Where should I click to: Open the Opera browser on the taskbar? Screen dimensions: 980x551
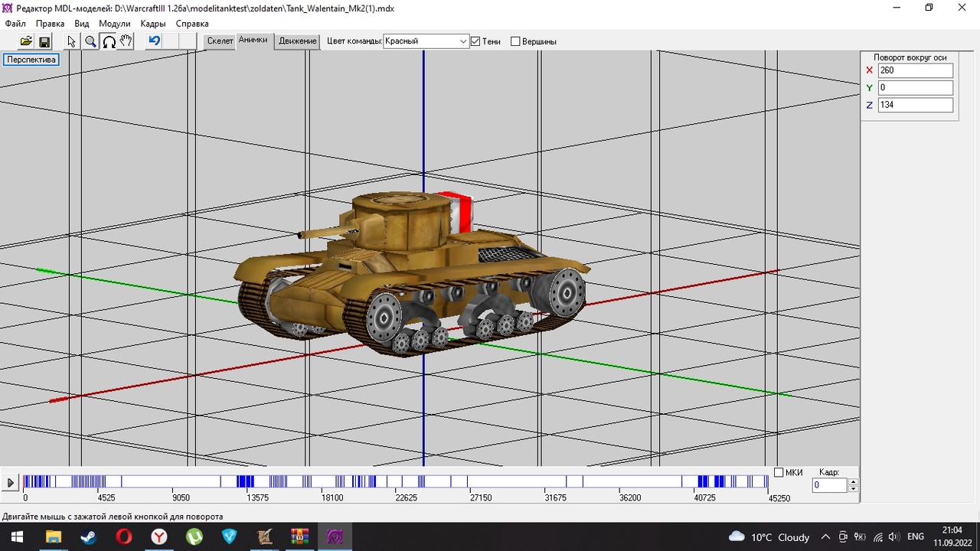[123, 536]
